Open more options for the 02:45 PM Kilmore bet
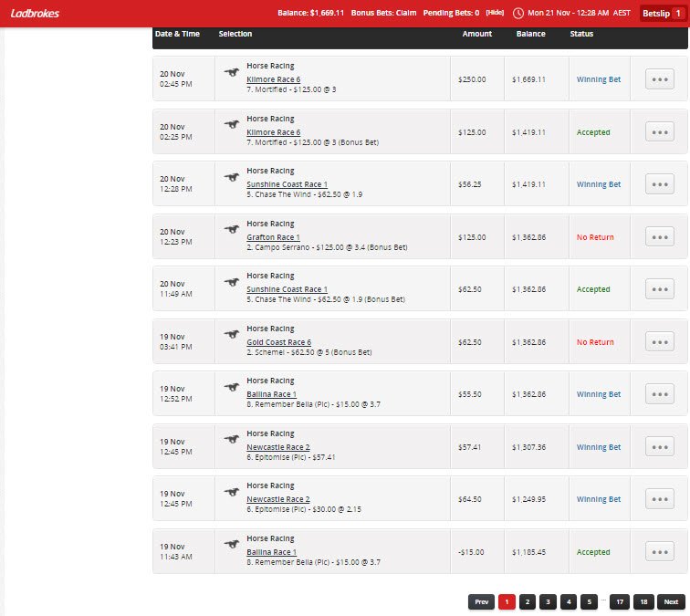 point(660,79)
